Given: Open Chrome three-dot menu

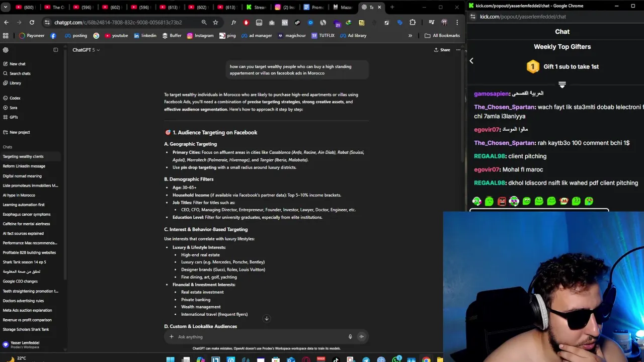Looking at the screenshot, I should (457, 22).
